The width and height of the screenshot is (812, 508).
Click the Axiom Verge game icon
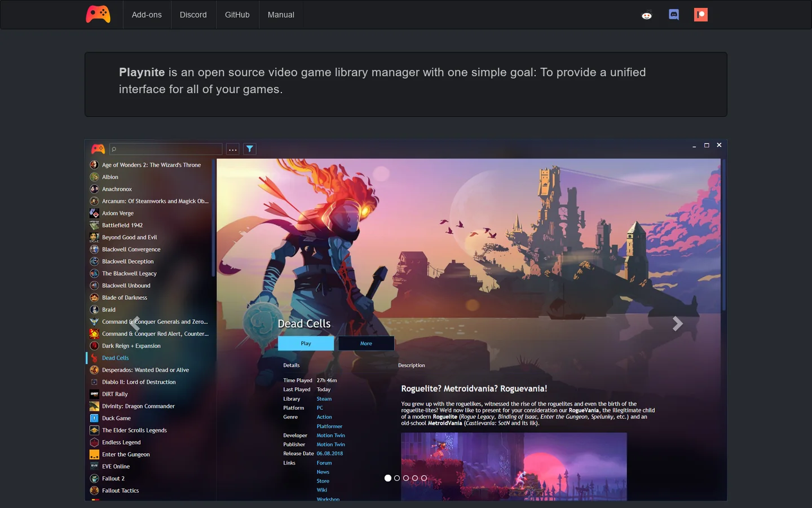(x=94, y=213)
